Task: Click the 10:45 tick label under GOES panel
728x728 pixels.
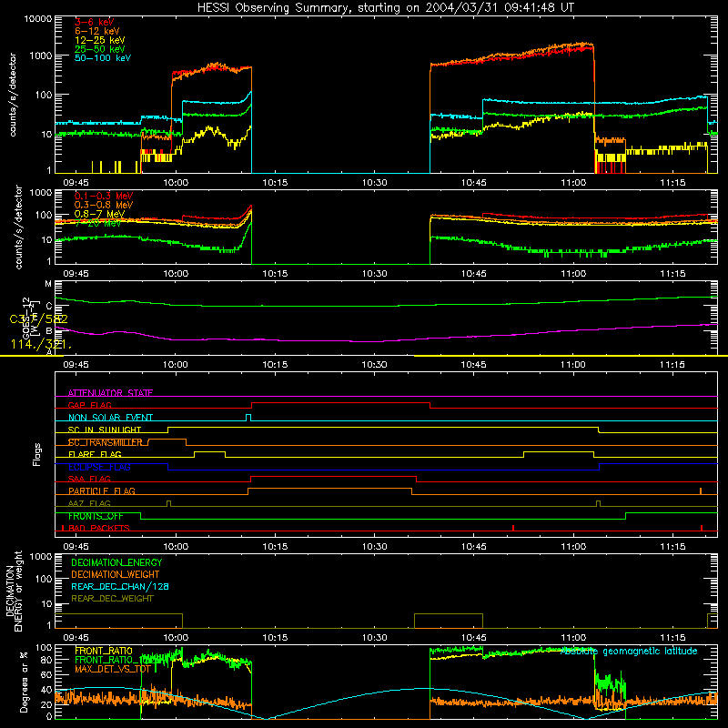Action: click(x=473, y=365)
